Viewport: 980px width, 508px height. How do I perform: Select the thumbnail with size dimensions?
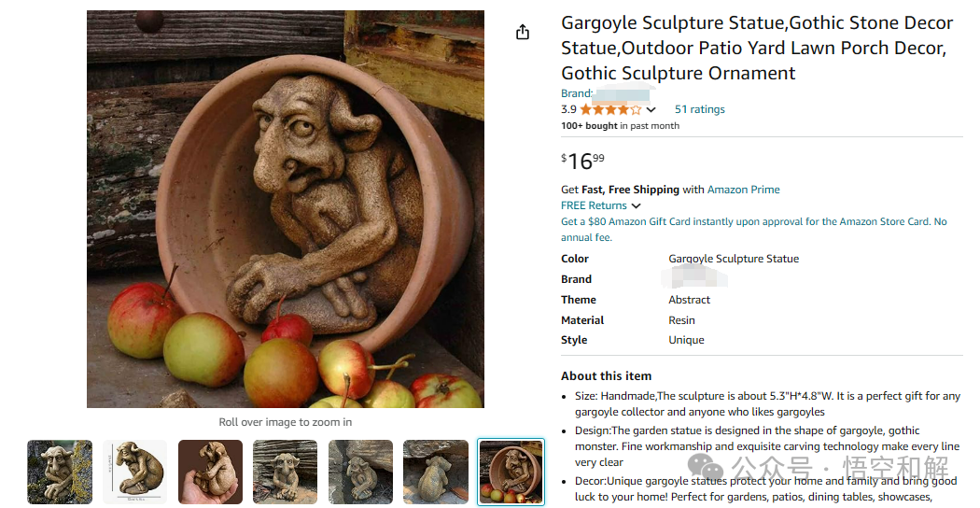(x=135, y=473)
